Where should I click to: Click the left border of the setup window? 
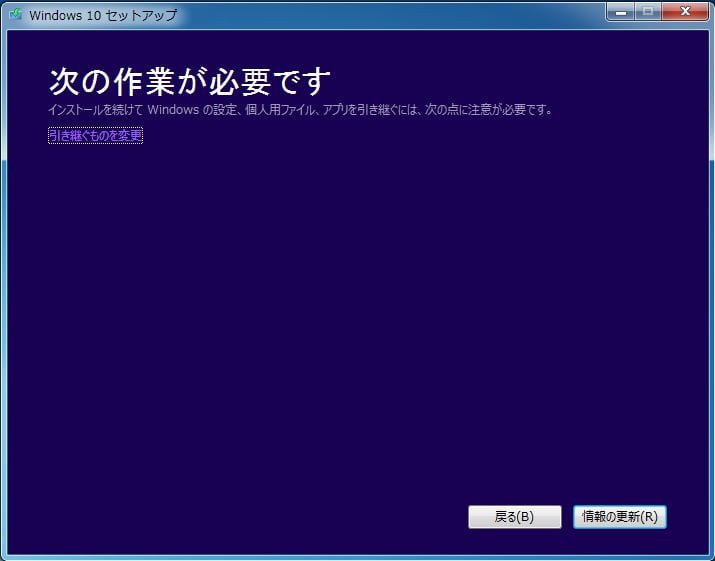click(x=3, y=300)
